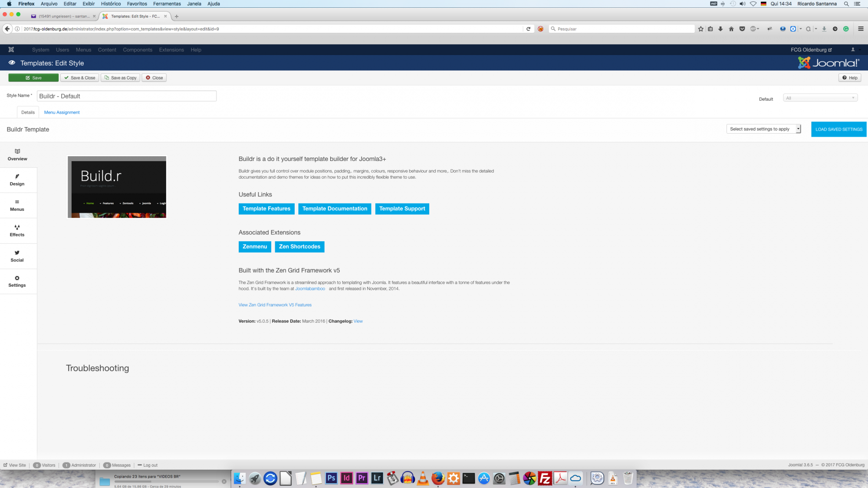Launch Premiere Pro from the dock
868x488 pixels.
tap(362, 478)
